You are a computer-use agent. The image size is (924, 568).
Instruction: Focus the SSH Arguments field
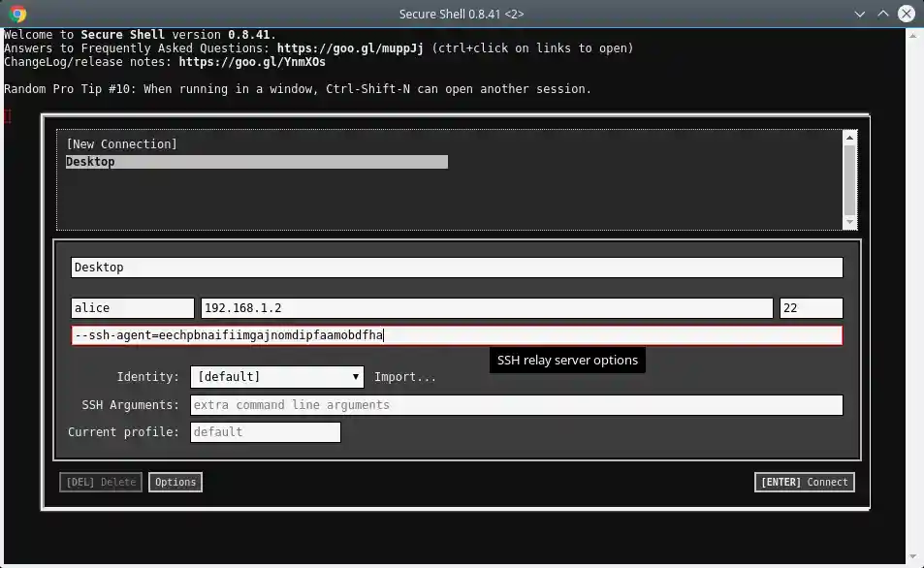click(x=516, y=405)
